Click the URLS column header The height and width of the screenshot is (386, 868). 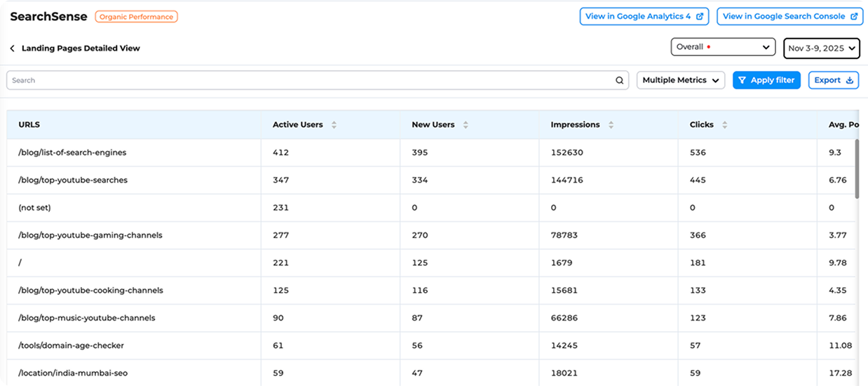click(29, 125)
